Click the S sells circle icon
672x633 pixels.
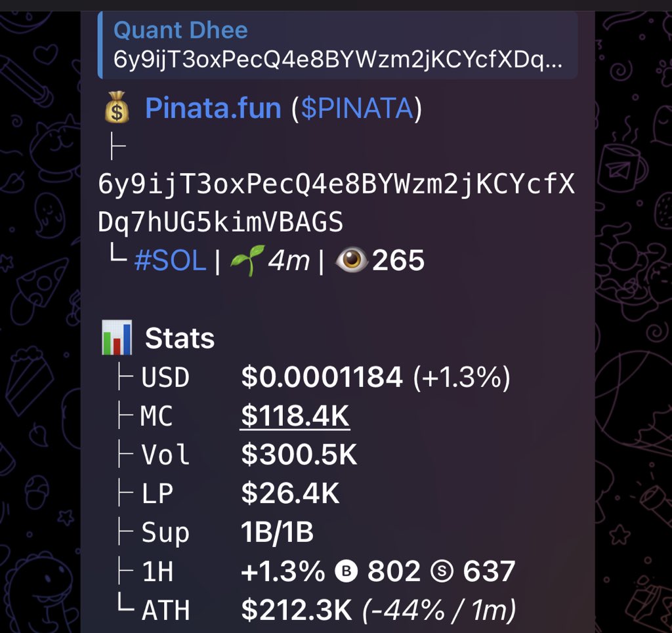point(442,571)
